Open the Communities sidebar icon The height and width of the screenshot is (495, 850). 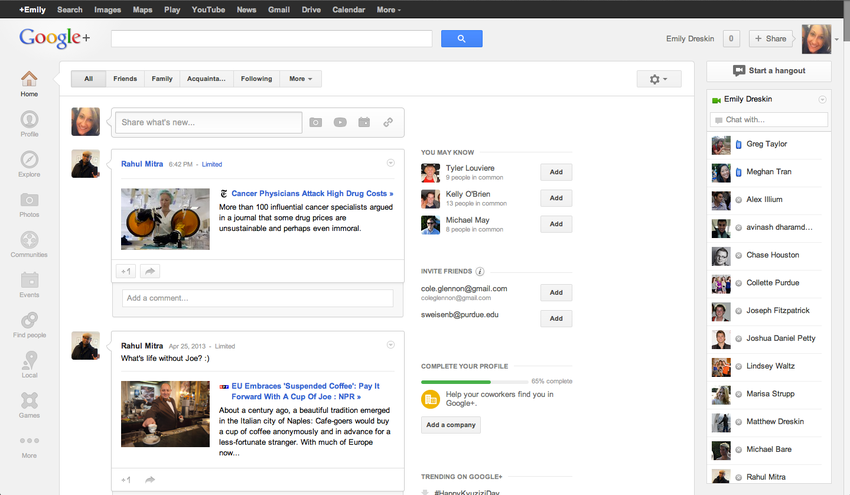pos(29,240)
